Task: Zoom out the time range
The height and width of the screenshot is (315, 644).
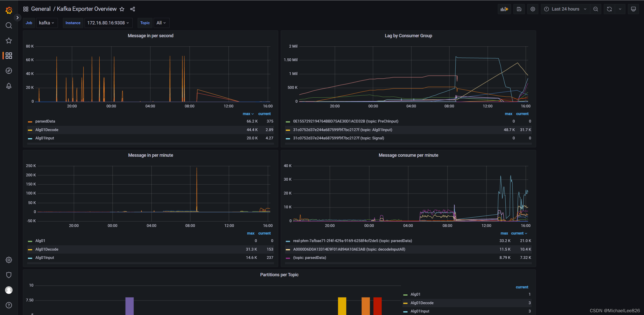Action: [x=596, y=9]
